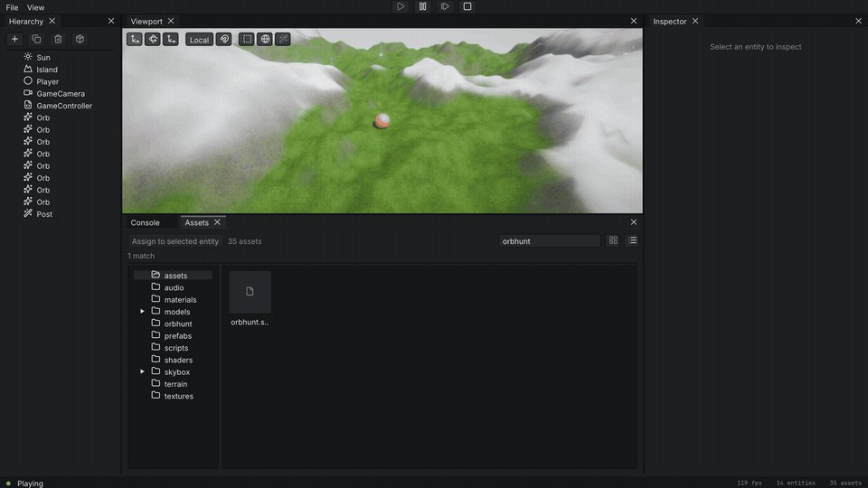Click the player ball in the viewport
Screen dimensions: 868x488
[x=382, y=120]
